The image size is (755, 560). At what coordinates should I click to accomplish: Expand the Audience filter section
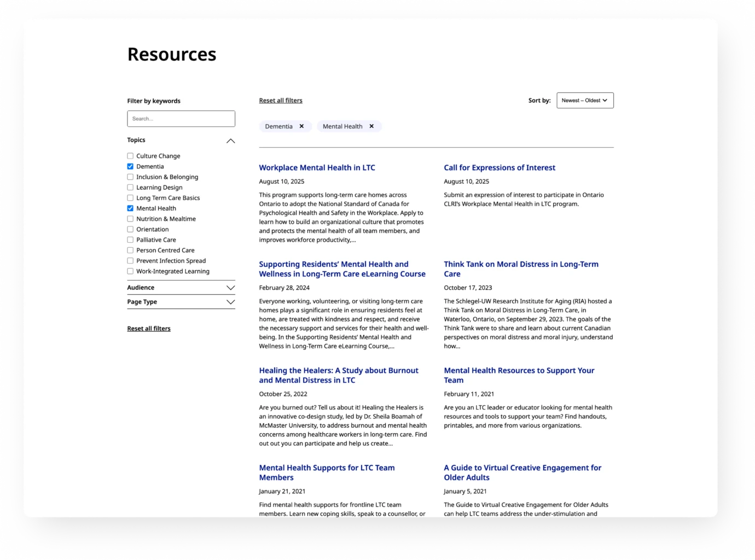230,288
